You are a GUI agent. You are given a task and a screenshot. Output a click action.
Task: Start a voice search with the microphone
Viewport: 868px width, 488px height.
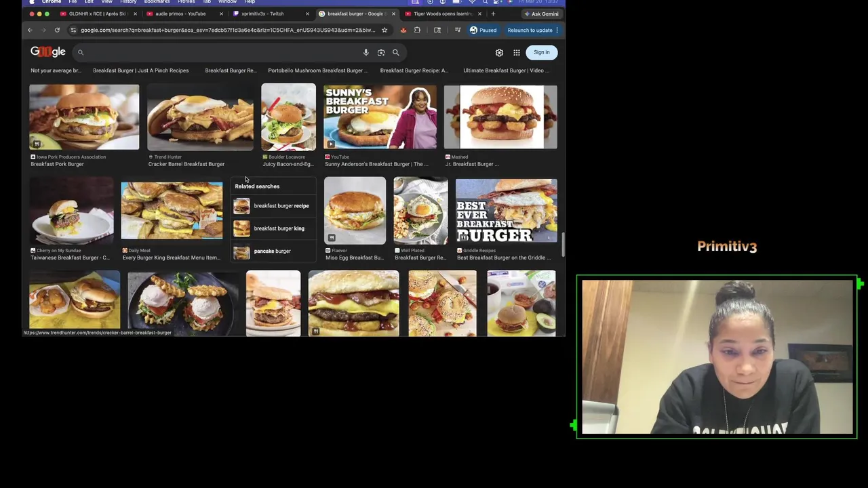coord(366,52)
